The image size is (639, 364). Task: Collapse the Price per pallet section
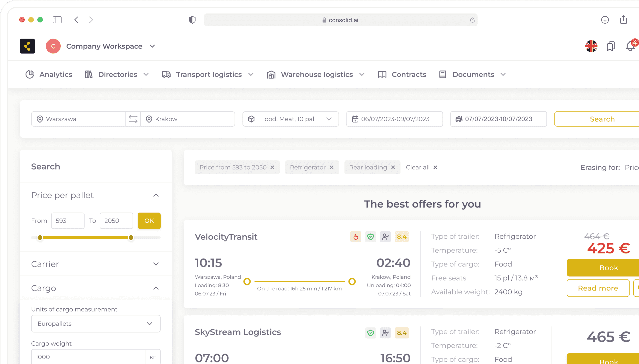[156, 195]
